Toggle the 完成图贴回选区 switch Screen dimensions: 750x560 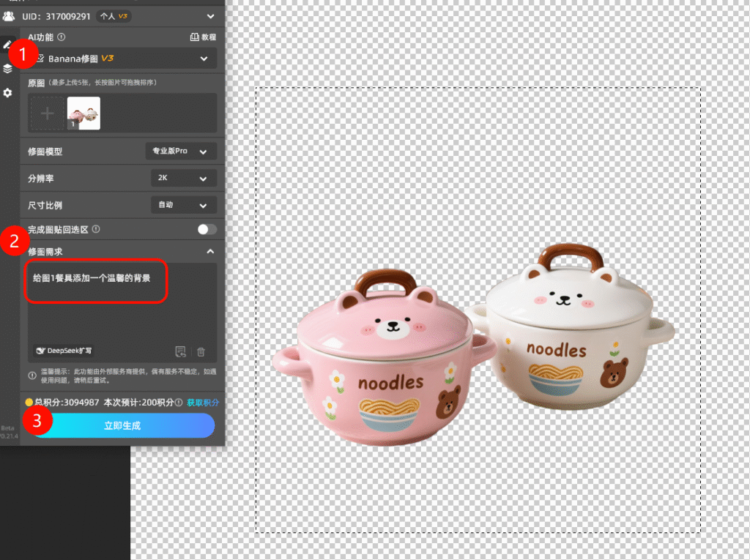[207, 229]
